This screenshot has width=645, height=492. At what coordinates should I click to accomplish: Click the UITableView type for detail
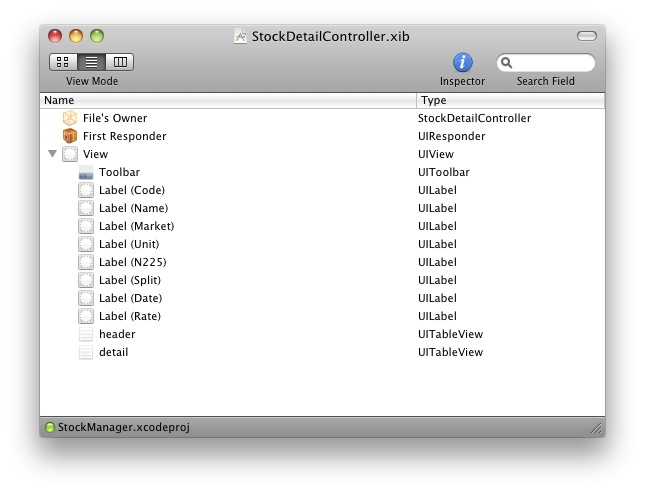click(450, 352)
